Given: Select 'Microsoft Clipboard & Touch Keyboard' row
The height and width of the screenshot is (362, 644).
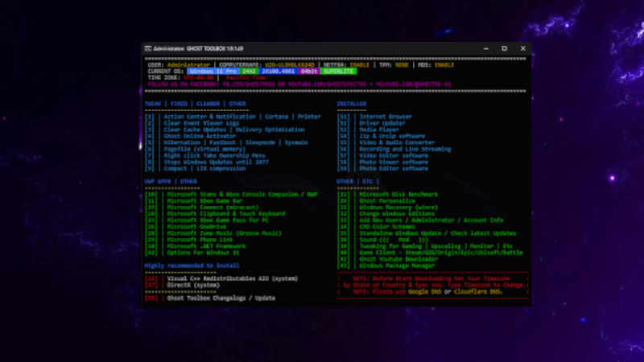Looking at the screenshot, I should (x=215, y=214).
